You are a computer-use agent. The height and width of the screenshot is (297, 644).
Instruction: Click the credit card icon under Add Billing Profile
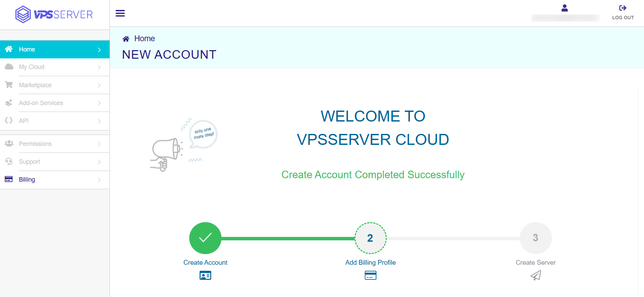[x=371, y=275]
